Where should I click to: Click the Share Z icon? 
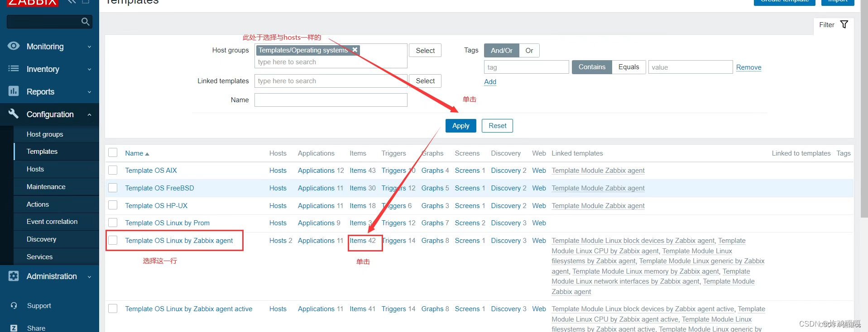coord(14,328)
